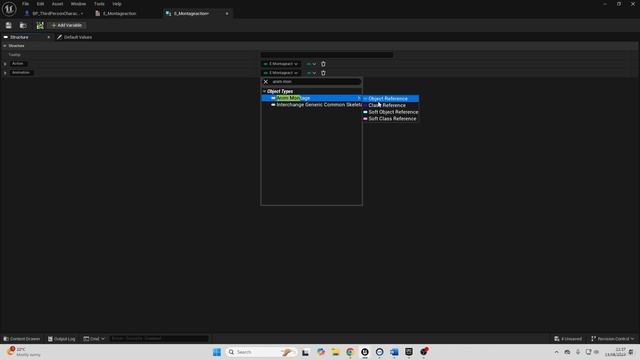640x360 pixels.
Task: Click the Unsaved assets indicator
Action: [x=568, y=339]
